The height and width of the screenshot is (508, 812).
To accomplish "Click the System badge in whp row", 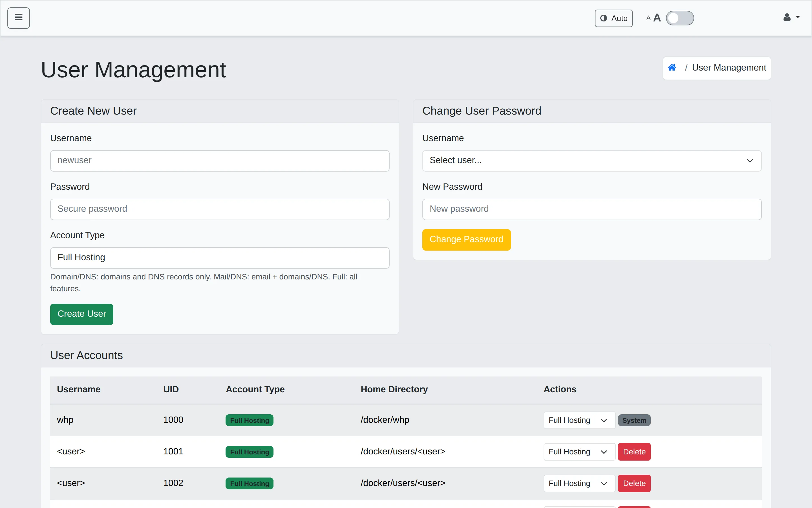I will (634, 420).
